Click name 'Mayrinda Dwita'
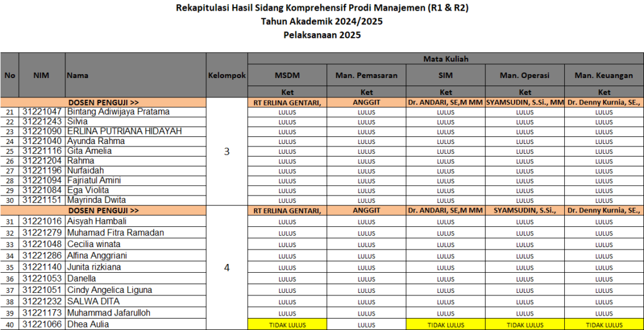 click(x=96, y=200)
